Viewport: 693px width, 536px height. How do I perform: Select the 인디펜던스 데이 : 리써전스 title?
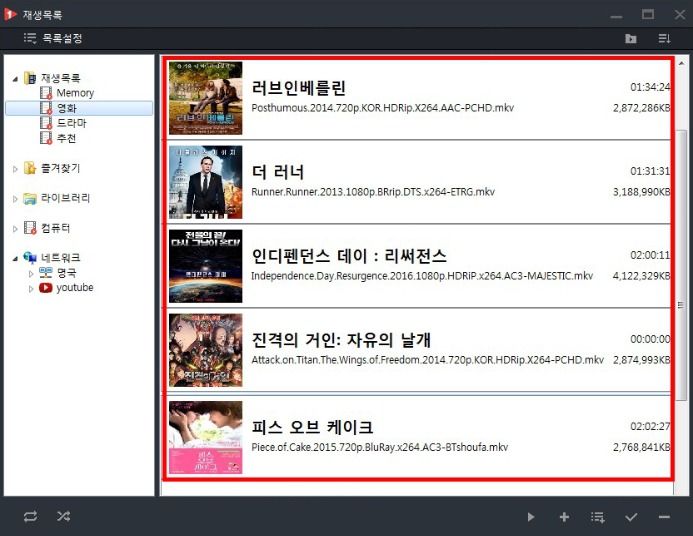349,256
